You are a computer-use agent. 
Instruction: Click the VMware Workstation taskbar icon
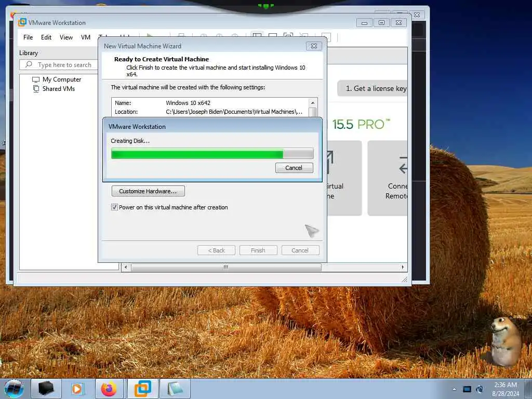pos(142,389)
